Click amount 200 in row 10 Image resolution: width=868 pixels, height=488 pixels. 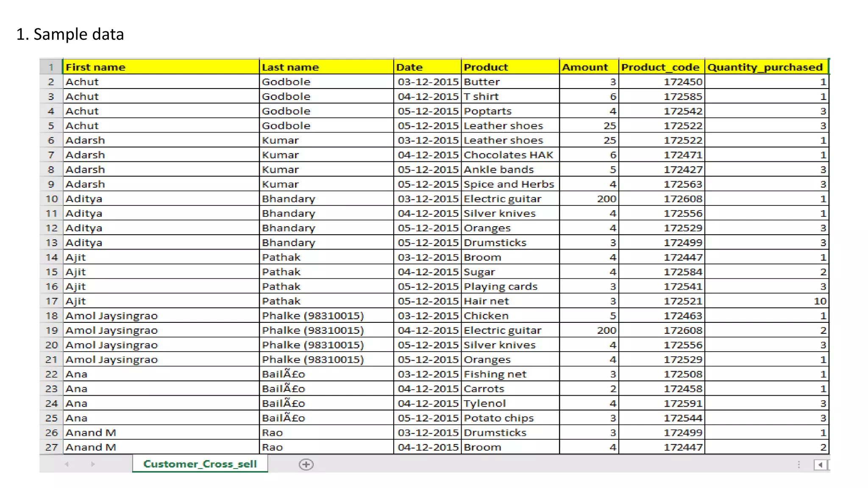(x=589, y=199)
